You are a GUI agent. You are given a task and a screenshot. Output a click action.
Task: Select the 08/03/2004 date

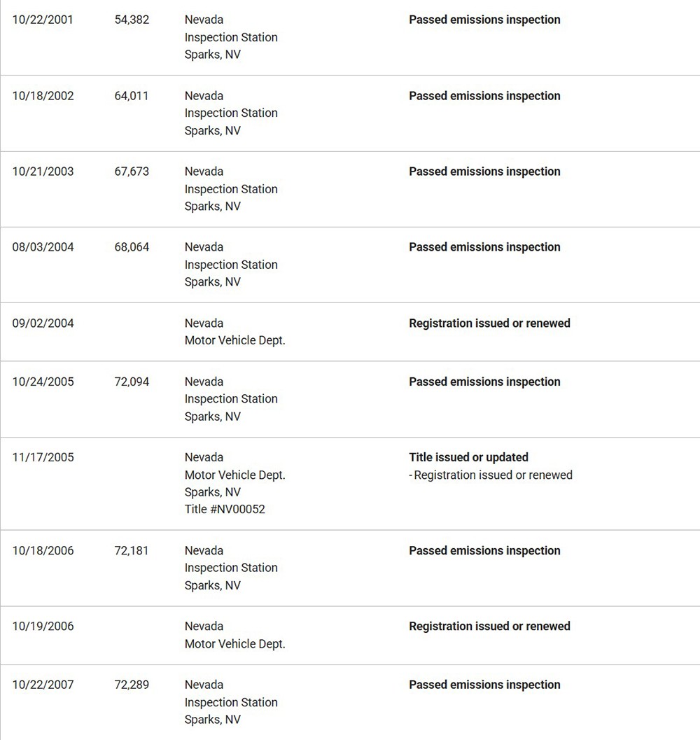43,247
